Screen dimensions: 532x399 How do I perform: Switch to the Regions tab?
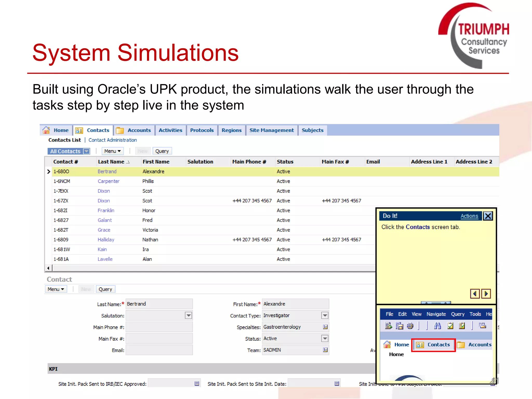pos(231,130)
